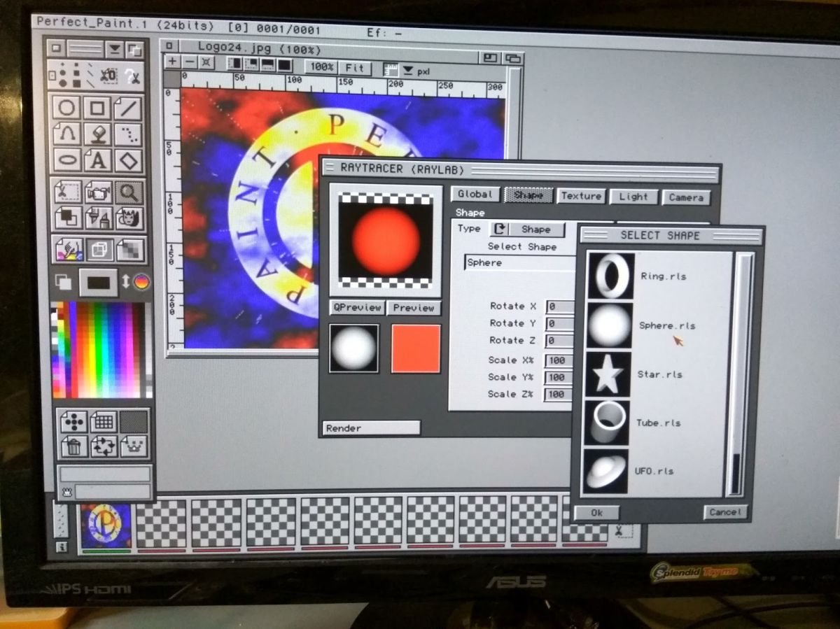Image resolution: width=840 pixels, height=629 pixels.
Task: Click the current foreground color black swatch
Action: [98, 282]
